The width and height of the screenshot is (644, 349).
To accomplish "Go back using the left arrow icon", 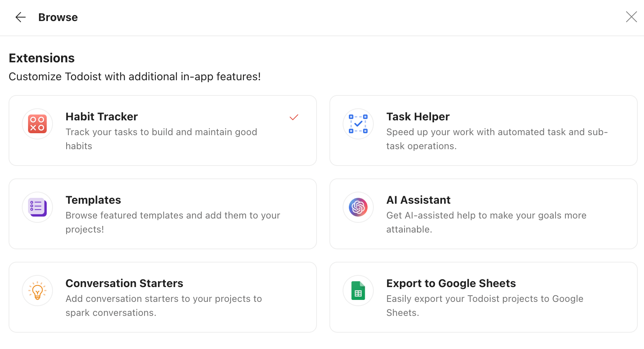I will tap(21, 17).
